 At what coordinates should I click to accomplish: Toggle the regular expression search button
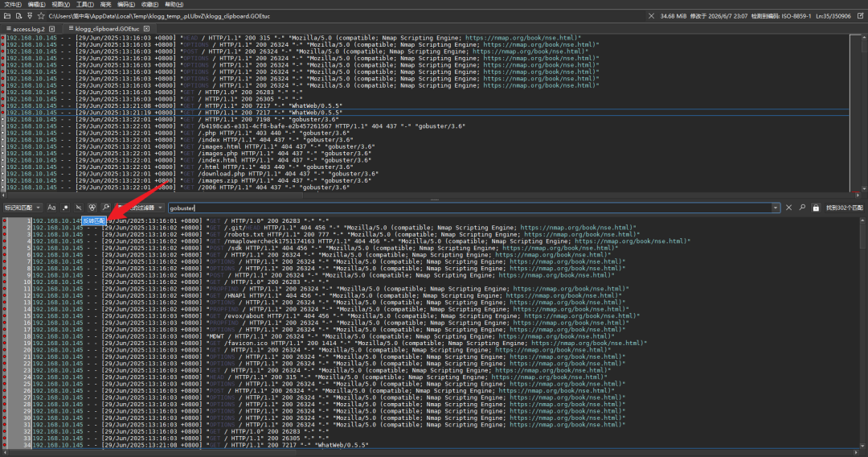[65, 208]
